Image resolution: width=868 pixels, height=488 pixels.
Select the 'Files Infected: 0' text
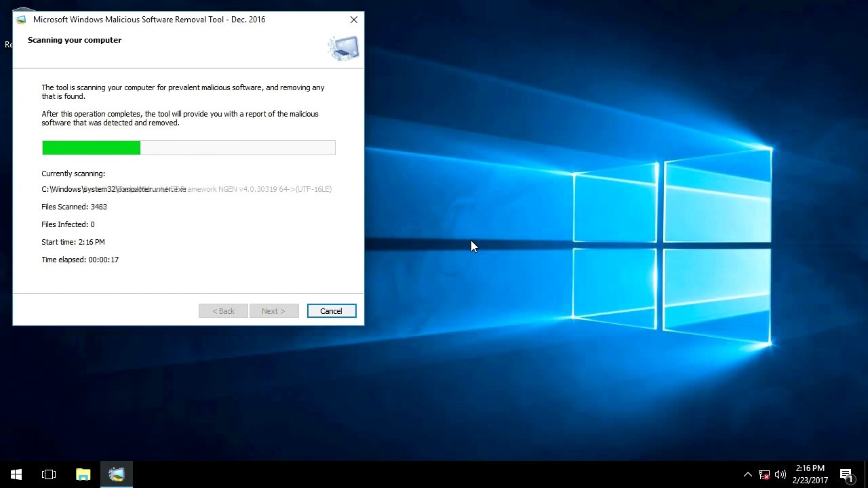(x=68, y=224)
